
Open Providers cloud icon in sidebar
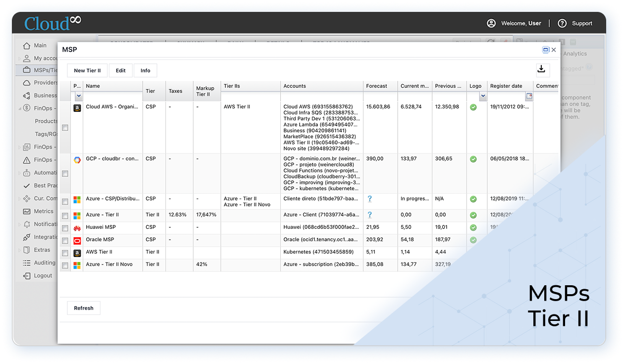(x=27, y=83)
